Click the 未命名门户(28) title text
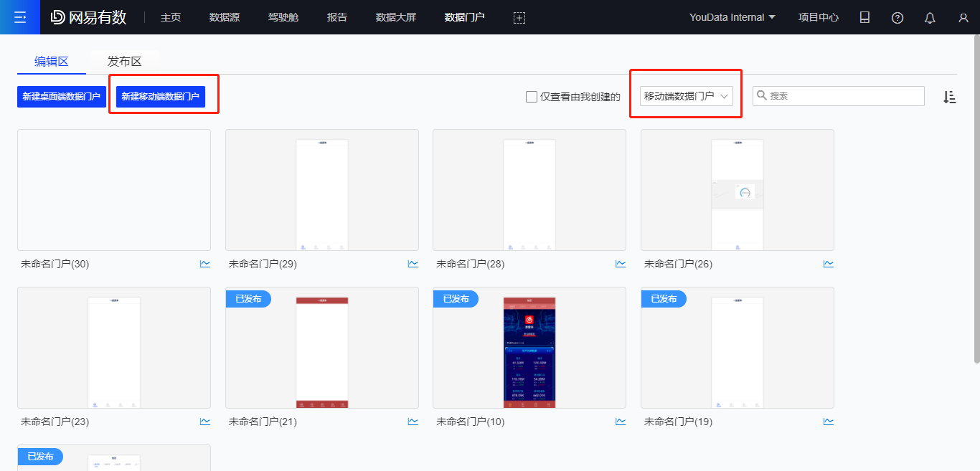The image size is (980, 471). pyautogui.click(x=471, y=264)
